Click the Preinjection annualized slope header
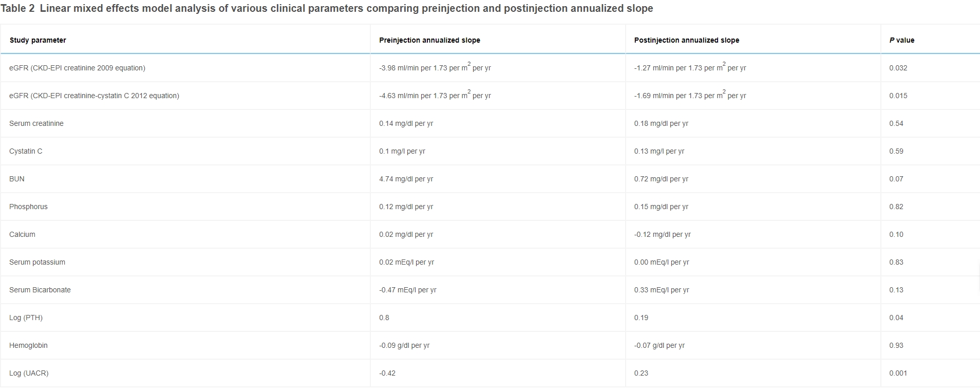Screen dimensions: 980x391 pyautogui.click(x=429, y=40)
